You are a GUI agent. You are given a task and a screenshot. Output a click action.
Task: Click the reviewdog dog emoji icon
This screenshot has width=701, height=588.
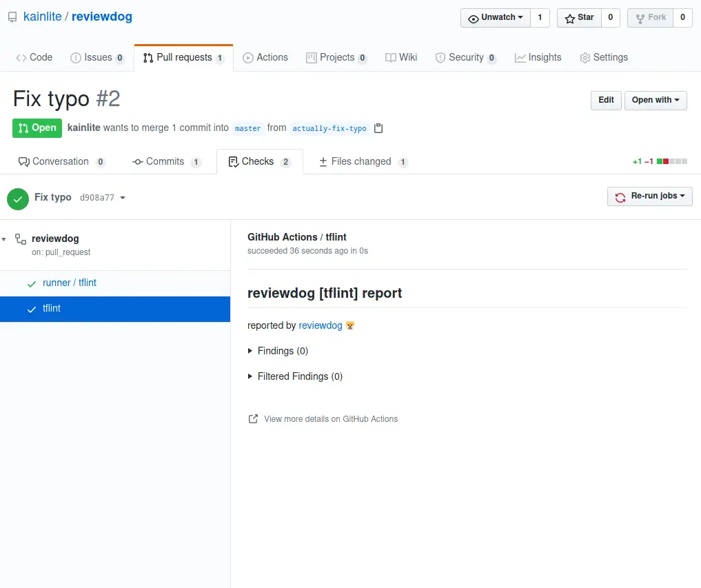tap(350, 325)
